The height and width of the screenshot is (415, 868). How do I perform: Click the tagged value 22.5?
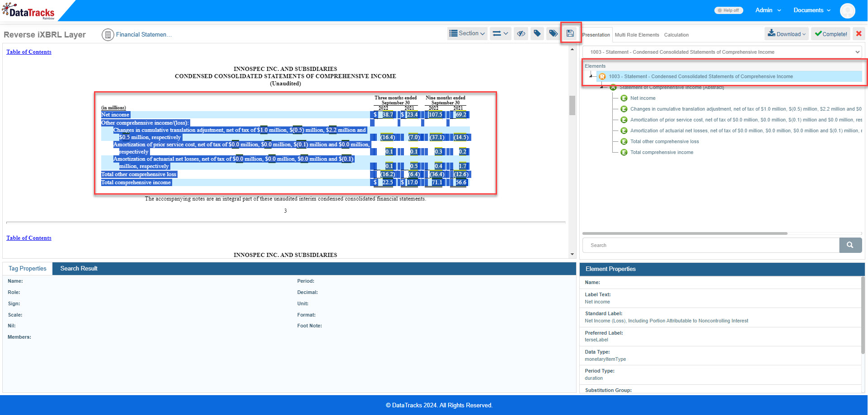[x=388, y=182]
